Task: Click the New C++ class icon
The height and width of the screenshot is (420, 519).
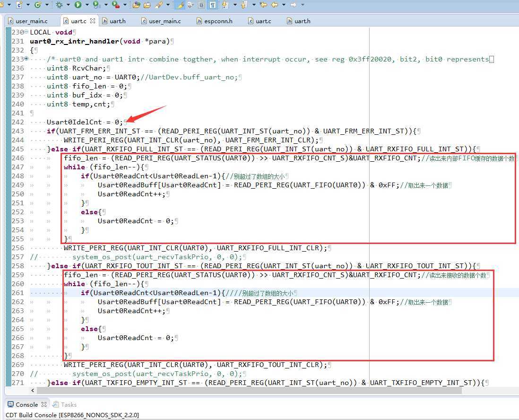Action: tap(38, 5)
